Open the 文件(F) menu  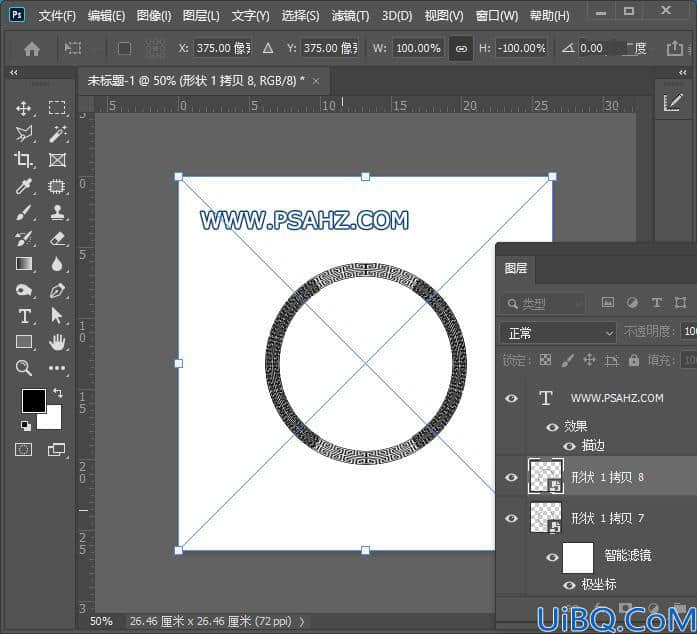[57, 16]
